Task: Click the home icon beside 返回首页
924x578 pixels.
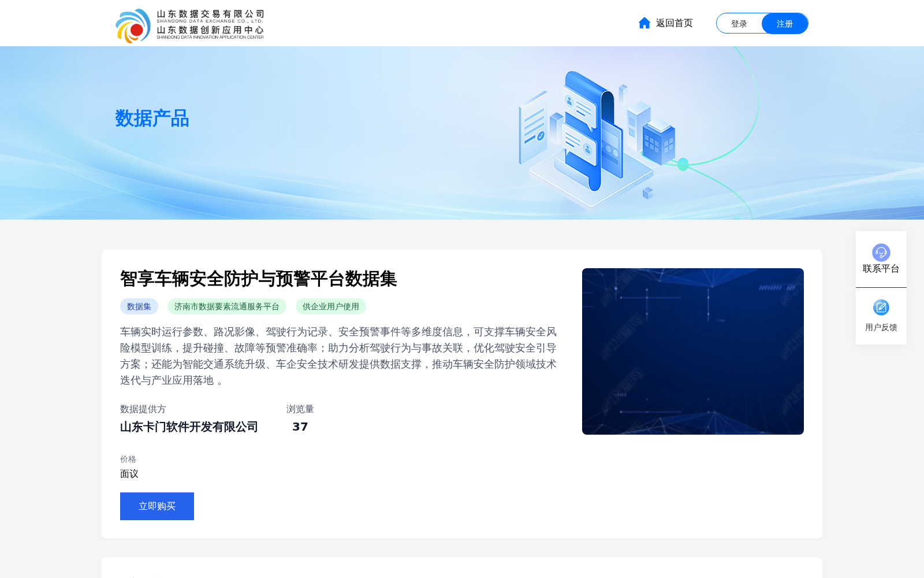Action: coord(644,23)
